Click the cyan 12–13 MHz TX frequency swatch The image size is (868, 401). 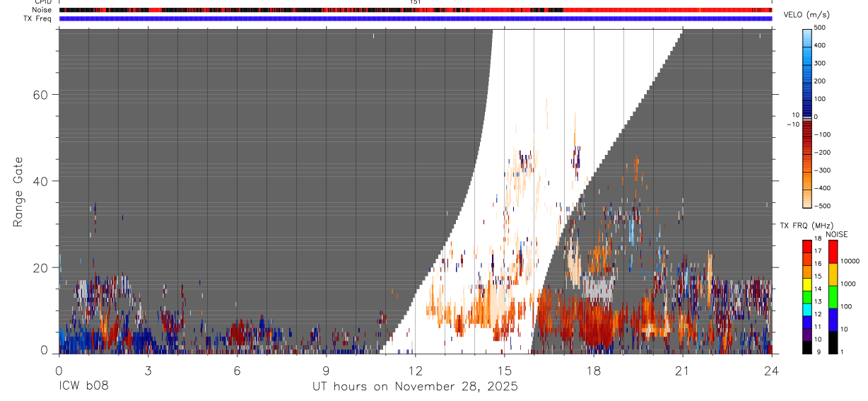pos(807,309)
